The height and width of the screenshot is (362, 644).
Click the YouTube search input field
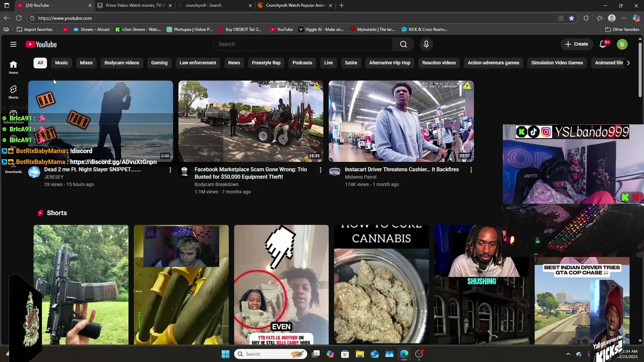click(303, 44)
